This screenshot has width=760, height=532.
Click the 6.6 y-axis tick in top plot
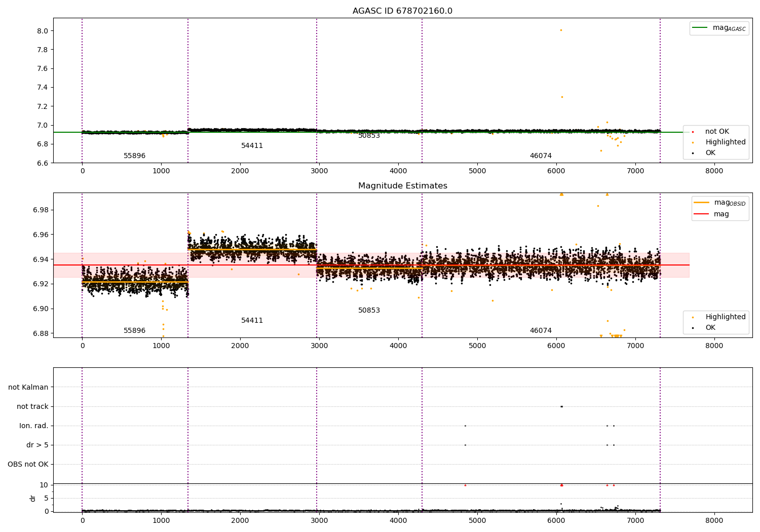click(42, 163)
